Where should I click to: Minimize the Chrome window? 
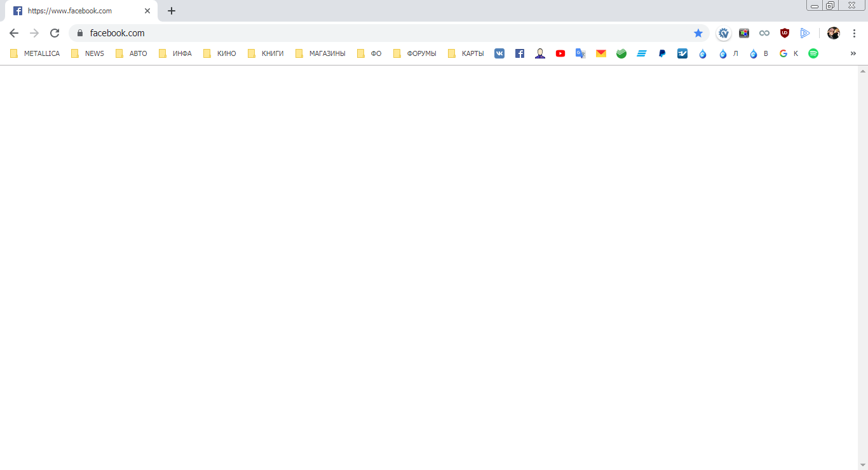815,5
